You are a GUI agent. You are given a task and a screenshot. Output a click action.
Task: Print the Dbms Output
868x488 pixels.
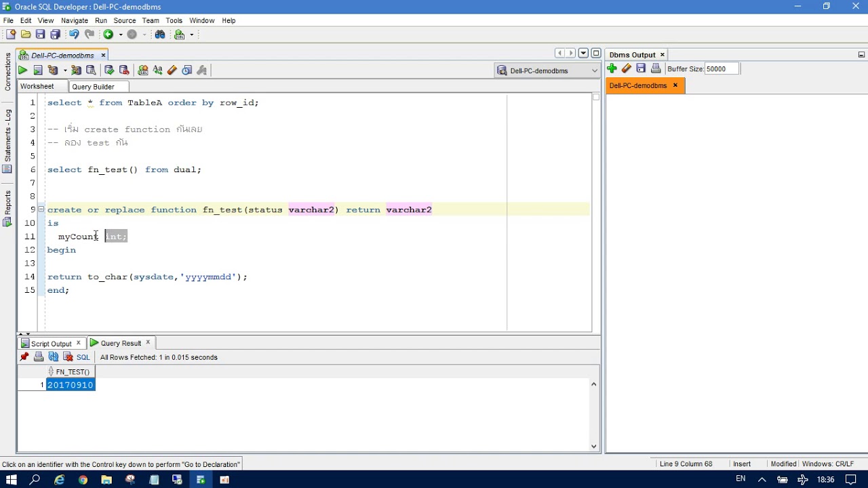click(x=656, y=68)
